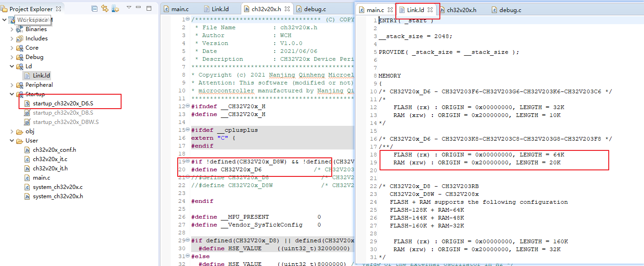The height and width of the screenshot is (266, 644).
Task: Expand the Binaries tree node
Action: click(12, 29)
